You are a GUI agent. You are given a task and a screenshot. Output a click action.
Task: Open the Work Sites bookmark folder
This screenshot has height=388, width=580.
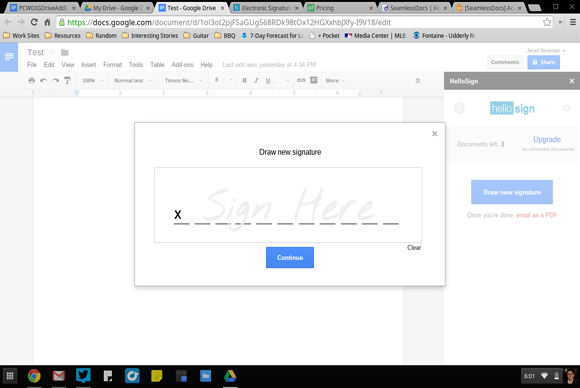[21, 36]
